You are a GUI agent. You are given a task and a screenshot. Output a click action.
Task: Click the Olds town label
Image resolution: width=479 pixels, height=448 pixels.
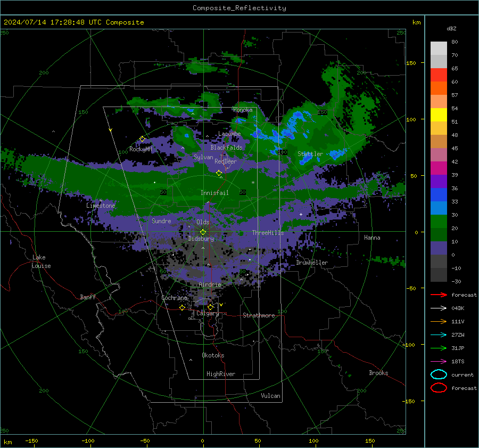click(x=203, y=222)
